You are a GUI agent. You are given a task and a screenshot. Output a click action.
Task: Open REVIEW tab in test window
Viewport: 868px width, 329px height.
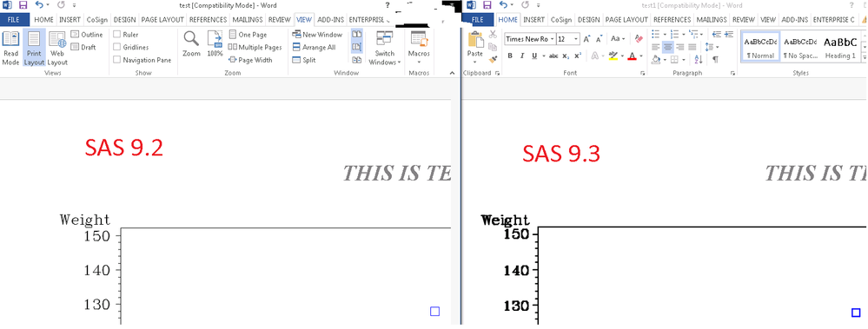tap(280, 19)
